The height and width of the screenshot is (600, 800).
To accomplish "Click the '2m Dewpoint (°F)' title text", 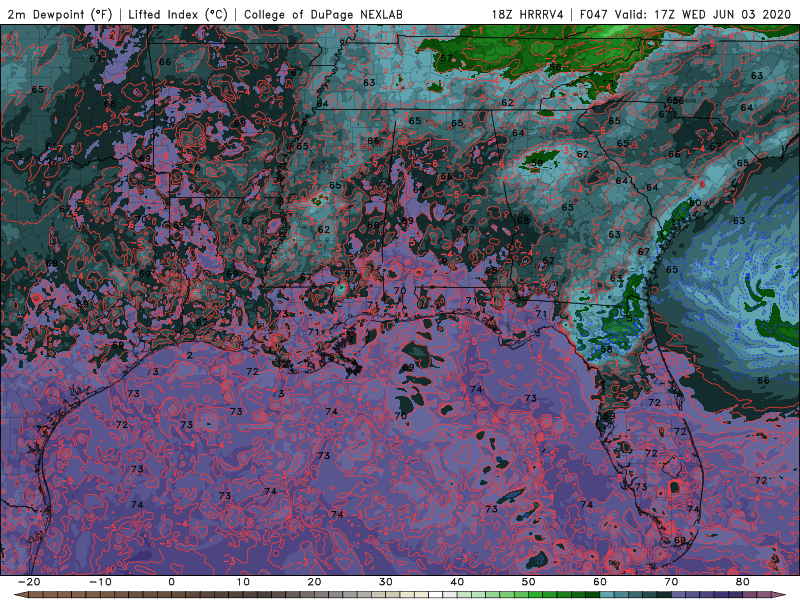I will click(59, 14).
